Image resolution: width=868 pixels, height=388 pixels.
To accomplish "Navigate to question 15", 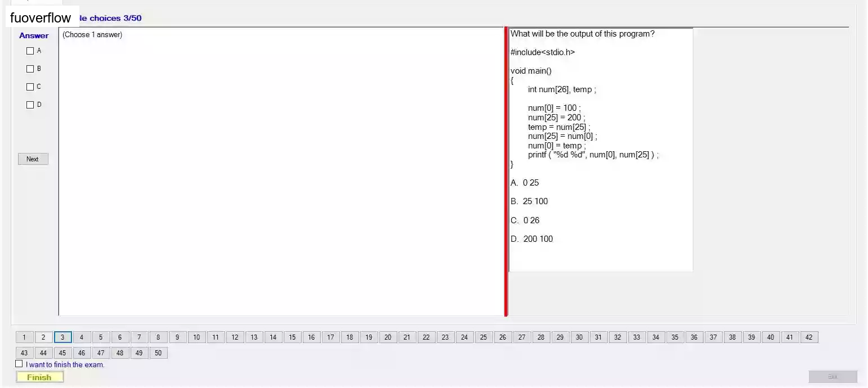I will pyautogui.click(x=292, y=337).
